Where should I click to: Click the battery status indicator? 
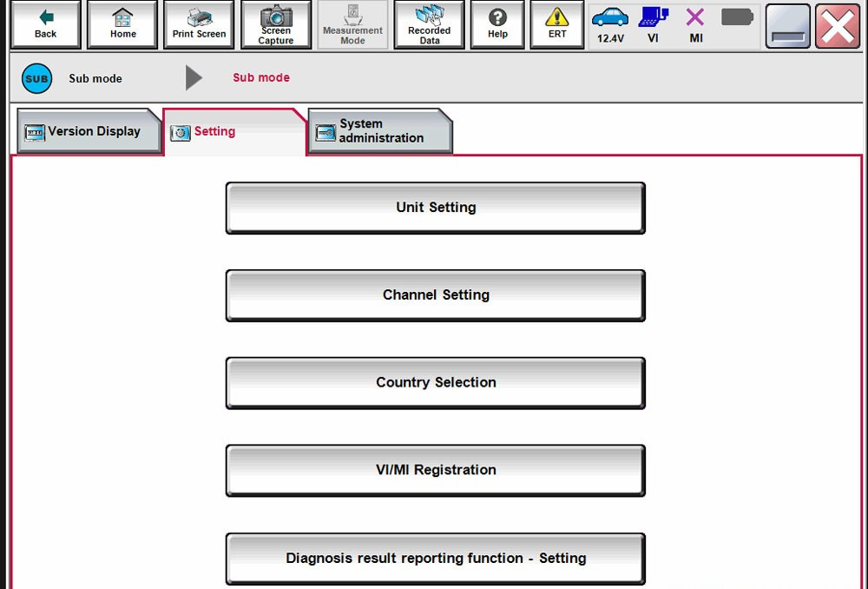pyautogui.click(x=737, y=23)
